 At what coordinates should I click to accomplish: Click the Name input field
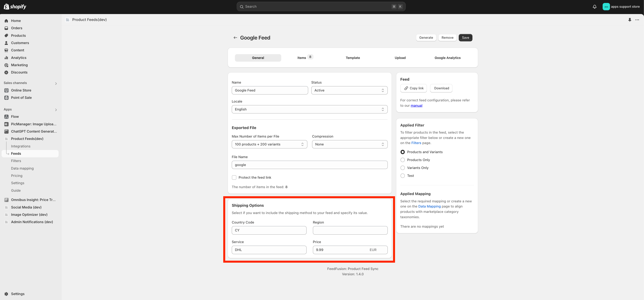[270, 90]
